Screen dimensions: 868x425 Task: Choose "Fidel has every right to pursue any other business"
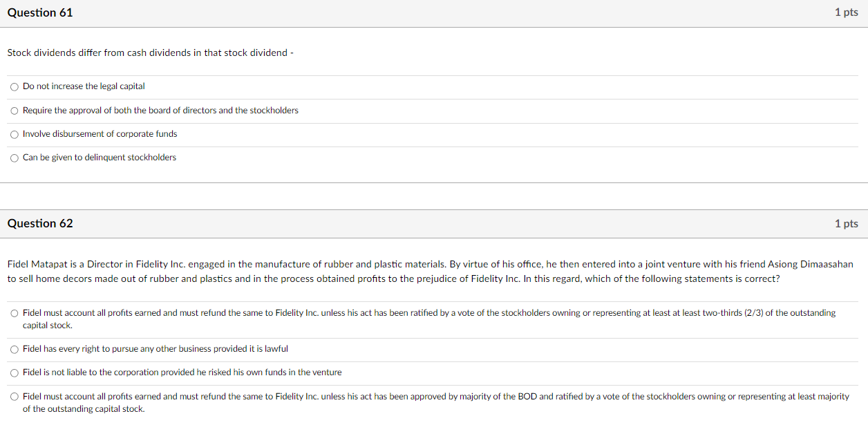coord(14,349)
